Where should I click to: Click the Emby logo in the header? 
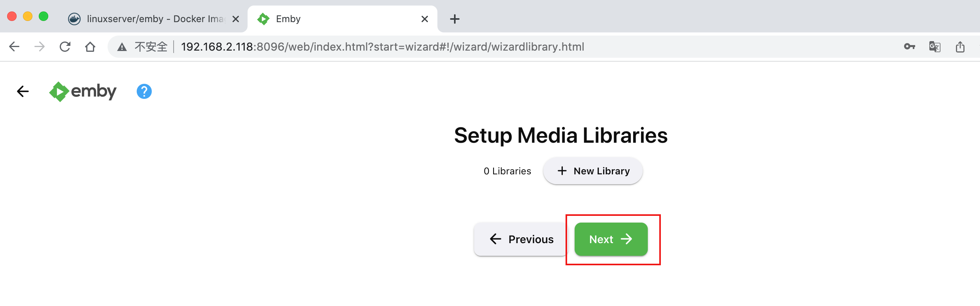pos(83,91)
